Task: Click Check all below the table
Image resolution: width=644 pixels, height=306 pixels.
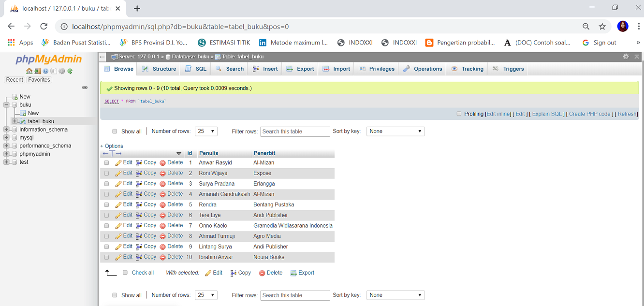Action: 142,273
